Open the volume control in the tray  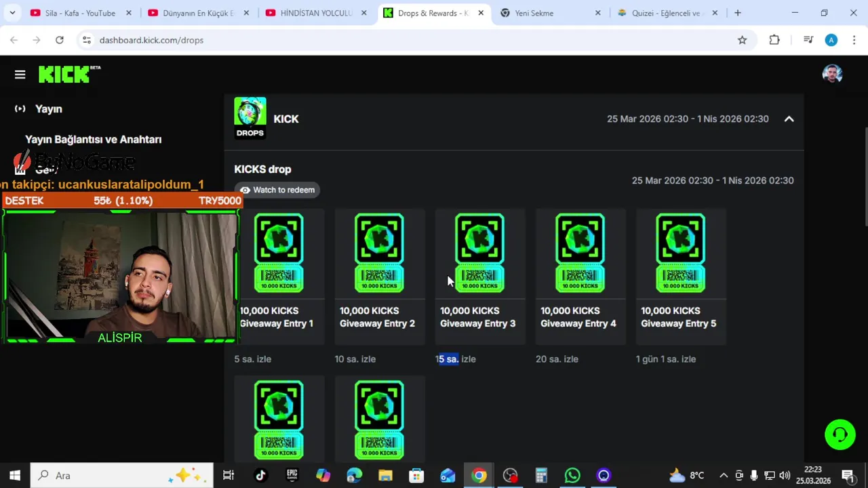pyautogui.click(x=785, y=475)
